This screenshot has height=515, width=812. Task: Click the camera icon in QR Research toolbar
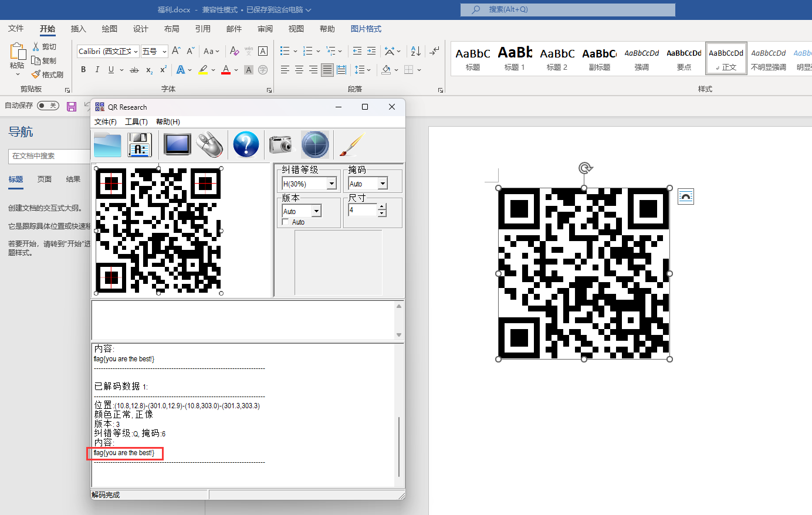click(x=280, y=144)
